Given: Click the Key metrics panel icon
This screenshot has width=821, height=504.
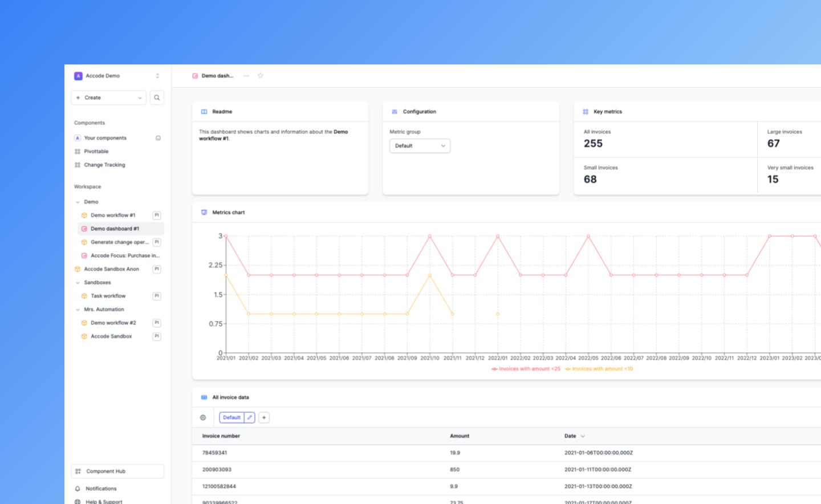Looking at the screenshot, I should pos(586,112).
